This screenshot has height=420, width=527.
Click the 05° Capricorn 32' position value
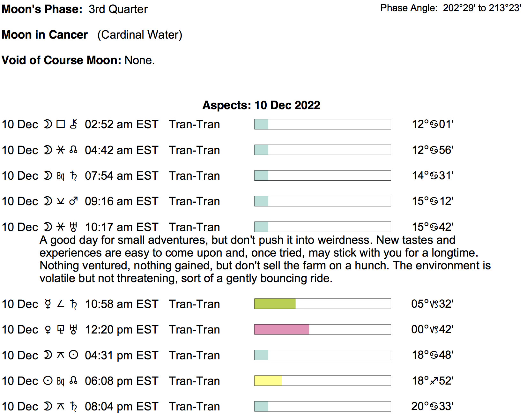tap(432, 304)
